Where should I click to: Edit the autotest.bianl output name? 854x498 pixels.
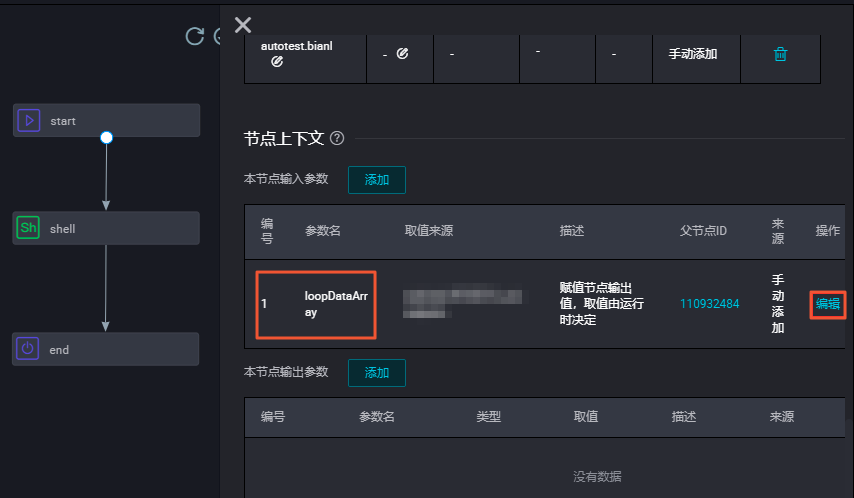(277, 62)
